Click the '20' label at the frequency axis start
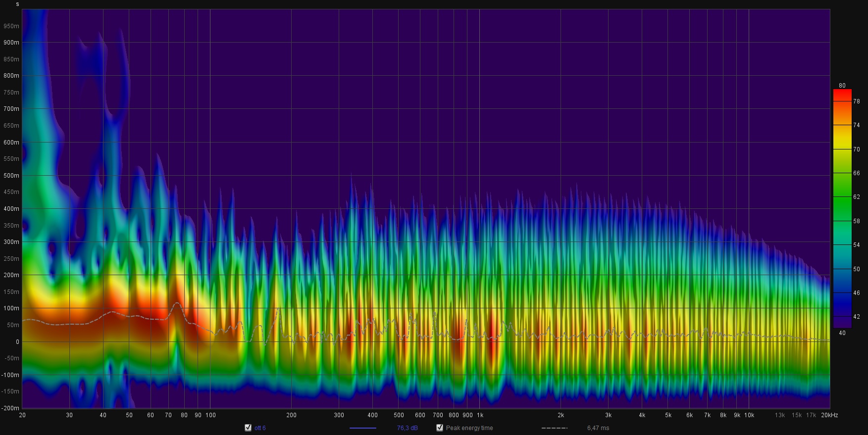 pyautogui.click(x=22, y=415)
